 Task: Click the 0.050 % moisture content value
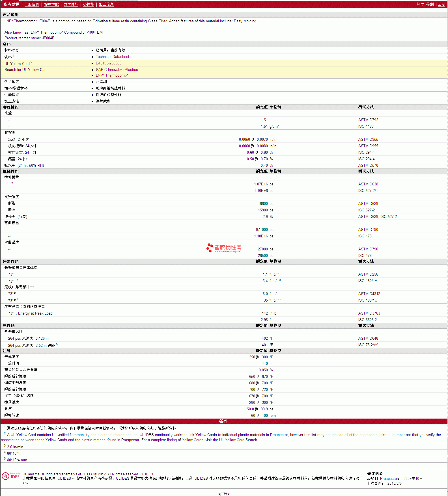[266, 370]
